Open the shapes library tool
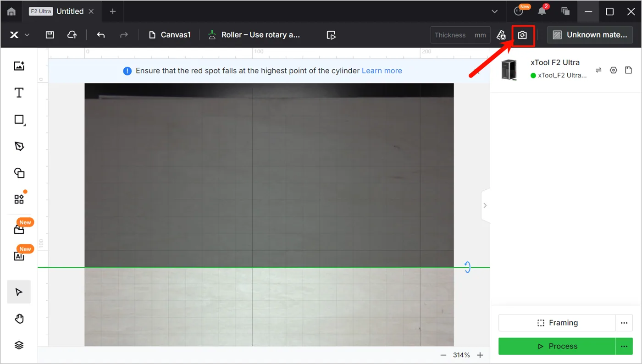This screenshot has width=642, height=364. [x=19, y=173]
